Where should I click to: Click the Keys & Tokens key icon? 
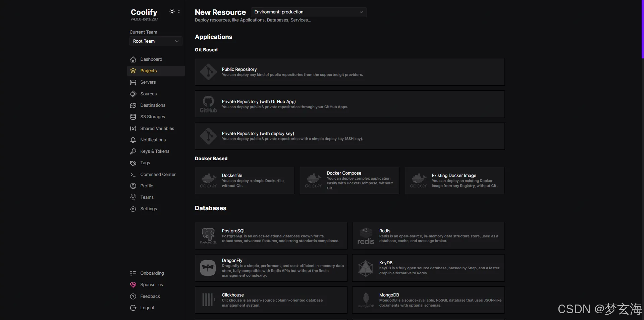pos(133,151)
